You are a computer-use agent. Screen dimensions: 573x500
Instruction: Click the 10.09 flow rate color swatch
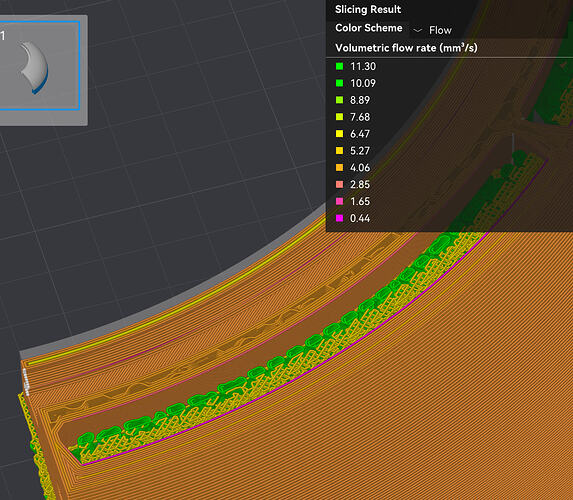[x=339, y=83]
